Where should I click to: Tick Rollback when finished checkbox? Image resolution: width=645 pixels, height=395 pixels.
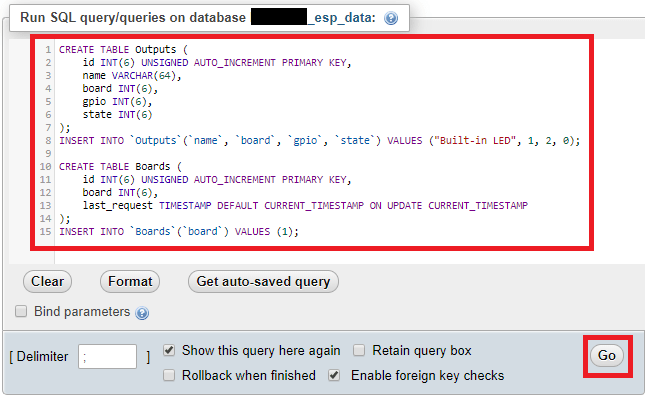[169, 375]
